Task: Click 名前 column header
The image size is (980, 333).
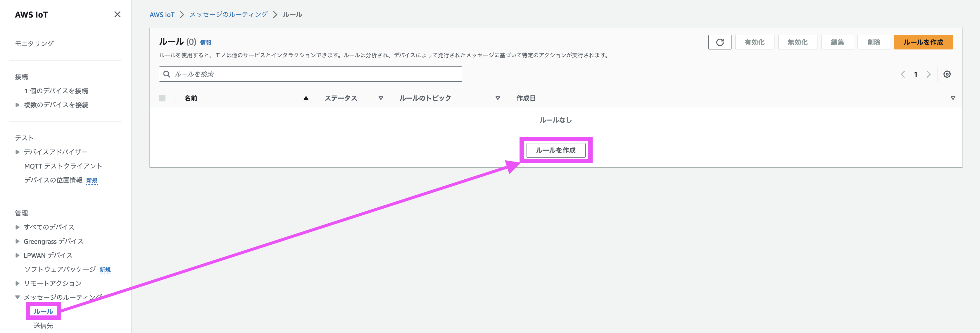Action: (x=191, y=98)
